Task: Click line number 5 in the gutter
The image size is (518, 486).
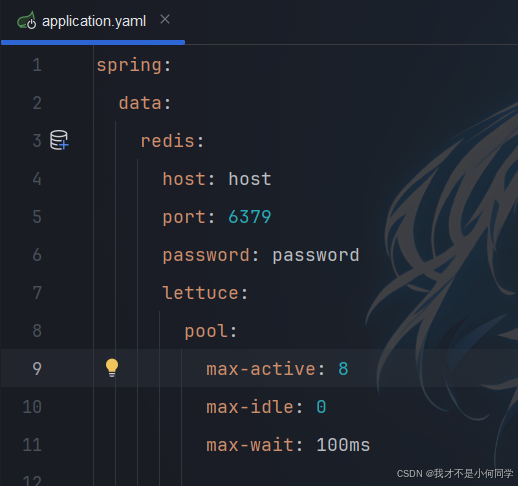Action: coord(37,217)
